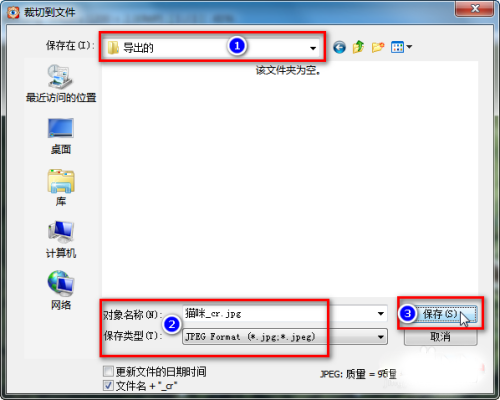
Task: Open the 保存类型 format dropdown
Action: coord(381,337)
